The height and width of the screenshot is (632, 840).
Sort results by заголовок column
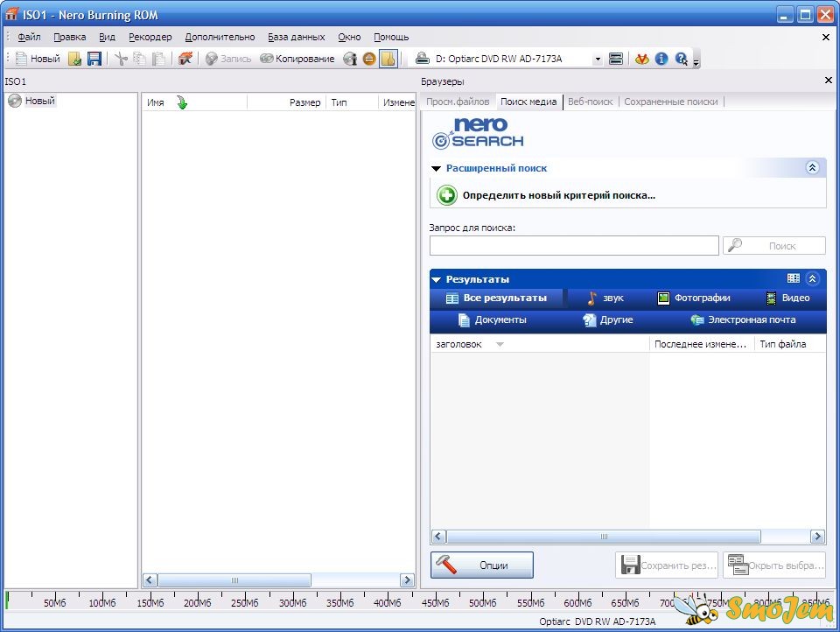pos(540,344)
